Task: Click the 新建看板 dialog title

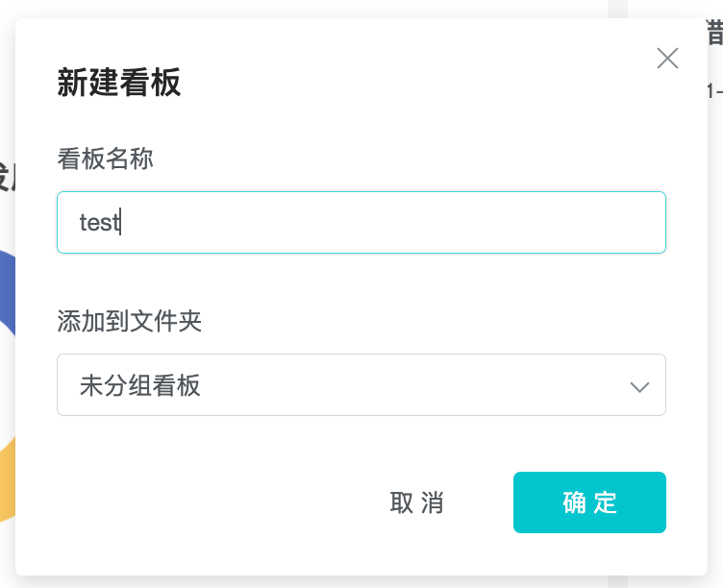Action: pyautogui.click(x=119, y=83)
